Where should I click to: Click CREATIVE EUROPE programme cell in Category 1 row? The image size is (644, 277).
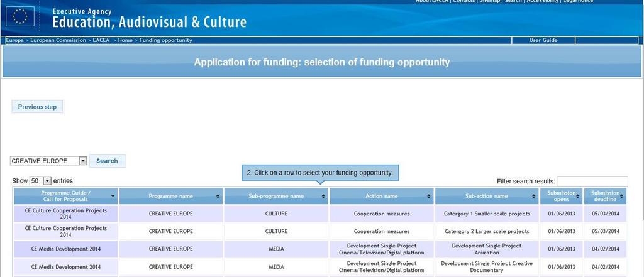171,214
